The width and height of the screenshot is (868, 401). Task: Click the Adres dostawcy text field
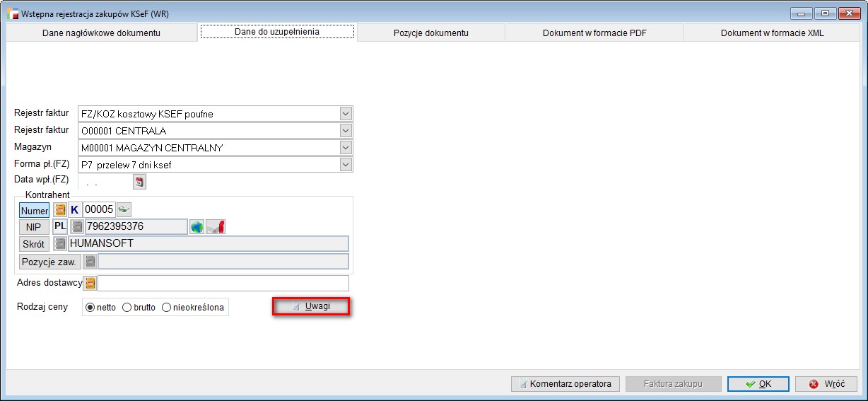[x=223, y=284]
